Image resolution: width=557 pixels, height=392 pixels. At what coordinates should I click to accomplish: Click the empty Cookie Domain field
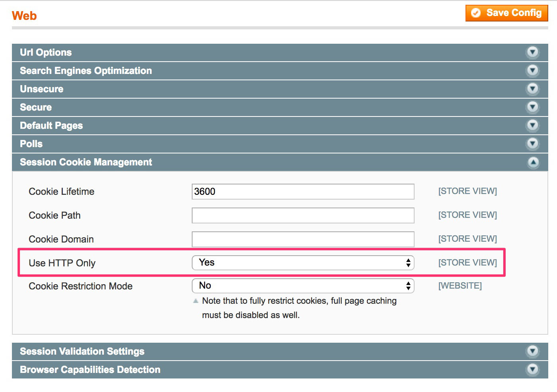coord(302,239)
